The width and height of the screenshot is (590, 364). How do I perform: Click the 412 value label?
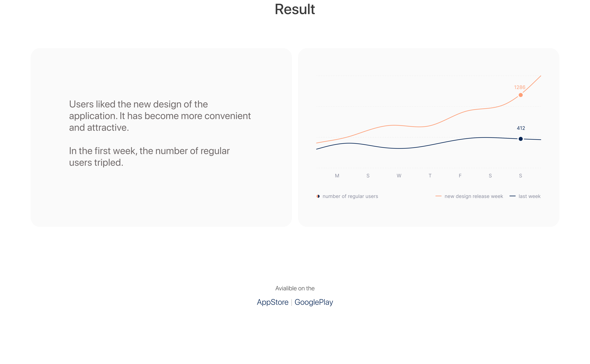click(521, 128)
